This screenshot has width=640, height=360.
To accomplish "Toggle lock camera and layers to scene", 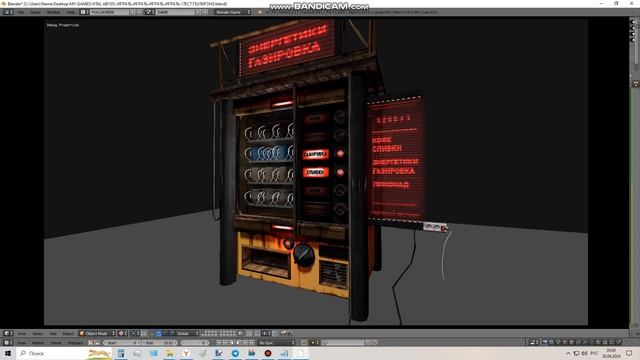I will pos(241,333).
